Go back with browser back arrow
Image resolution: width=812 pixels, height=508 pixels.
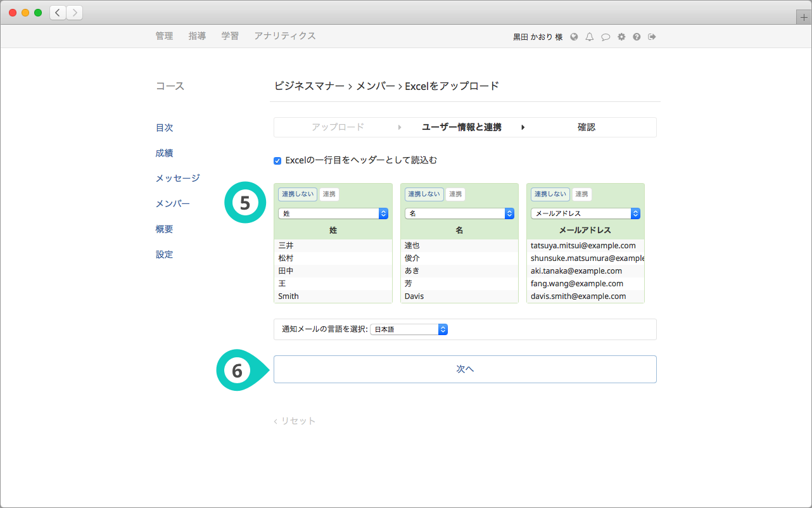click(58, 13)
